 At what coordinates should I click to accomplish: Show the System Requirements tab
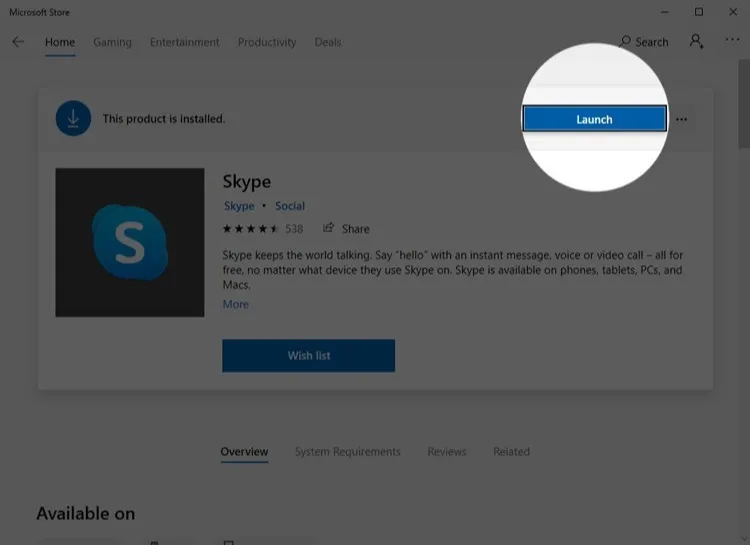(348, 452)
